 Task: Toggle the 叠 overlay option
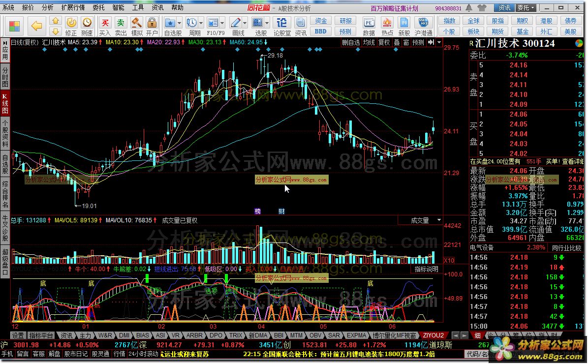[x=397, y=42]
